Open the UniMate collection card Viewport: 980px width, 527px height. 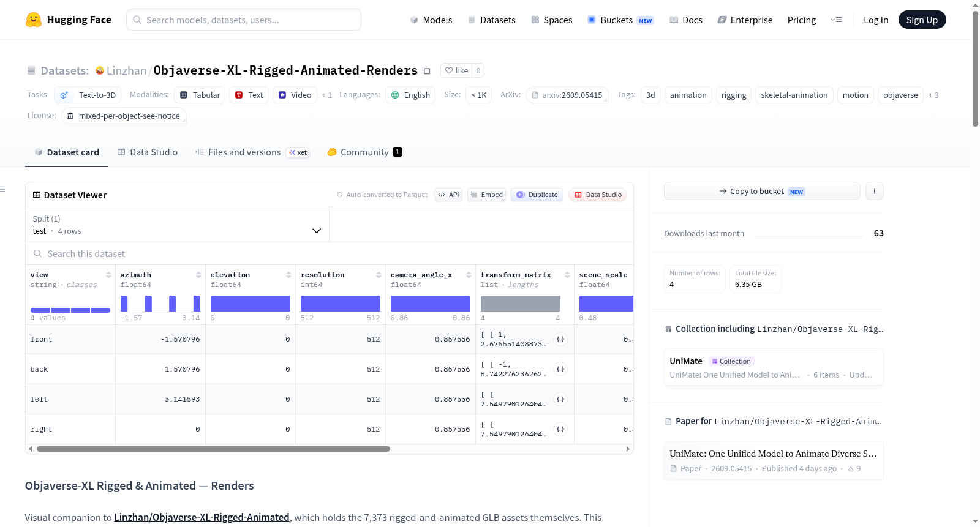[x=774, y=368]
